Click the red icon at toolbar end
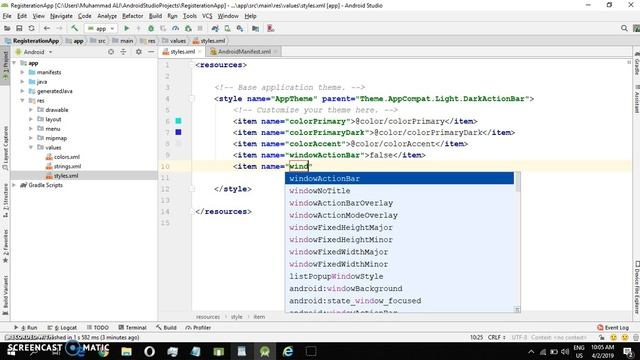Screen dimensions: 640x360 [x=270, y=29]
